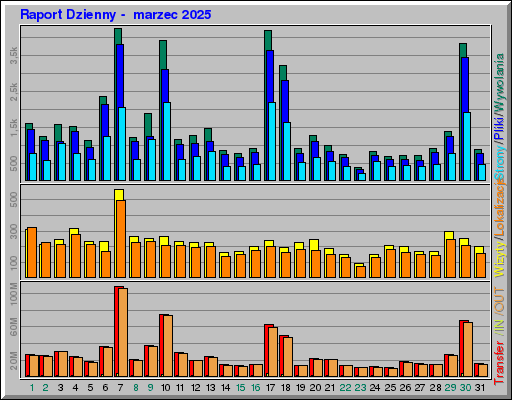This screenshot has height=400, width=512.
Task: Click green weekend day label "22"
Action: click(x=345, y=388)
